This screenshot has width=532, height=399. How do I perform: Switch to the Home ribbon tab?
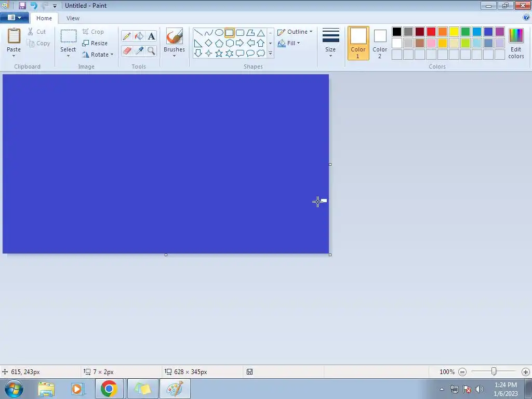click(x=44, y=18)
